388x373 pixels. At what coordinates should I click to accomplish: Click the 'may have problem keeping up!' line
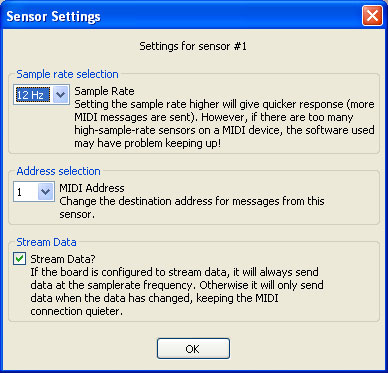tap(147, 143)
